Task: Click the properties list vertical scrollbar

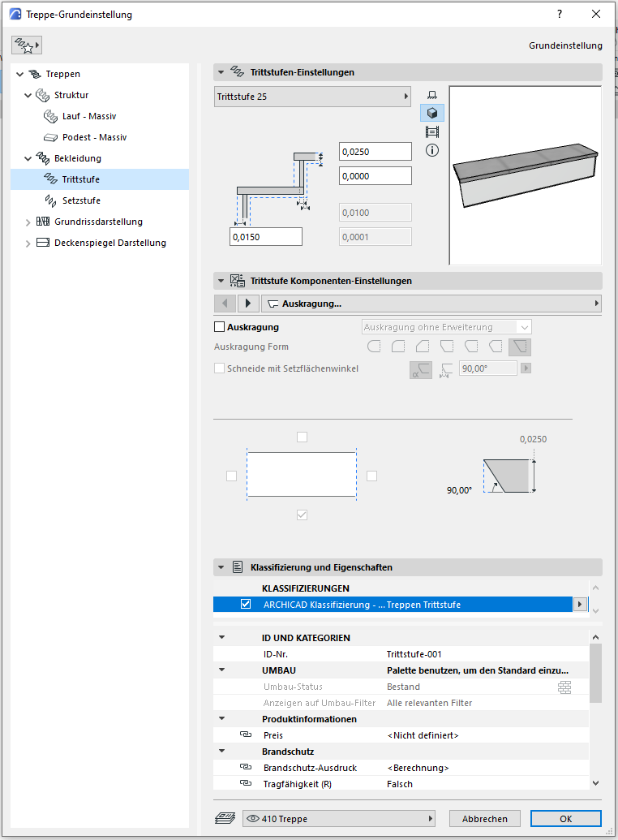Action: [595, 674]
